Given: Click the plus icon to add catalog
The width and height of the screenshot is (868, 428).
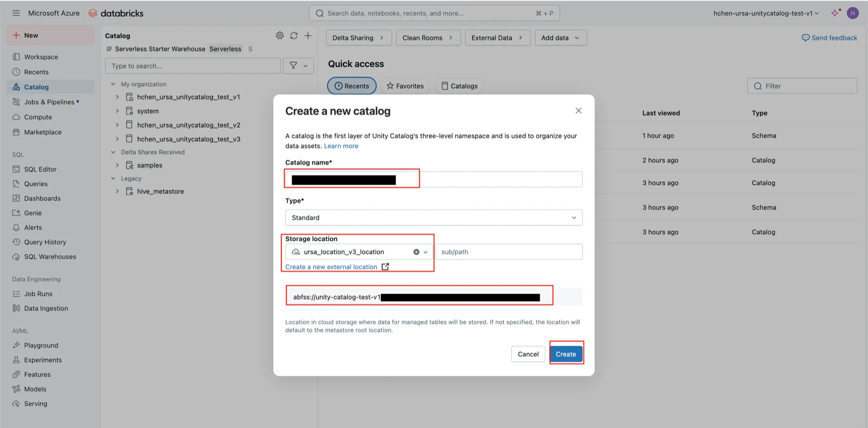Looking at the screenshot, I should point(308,35).
